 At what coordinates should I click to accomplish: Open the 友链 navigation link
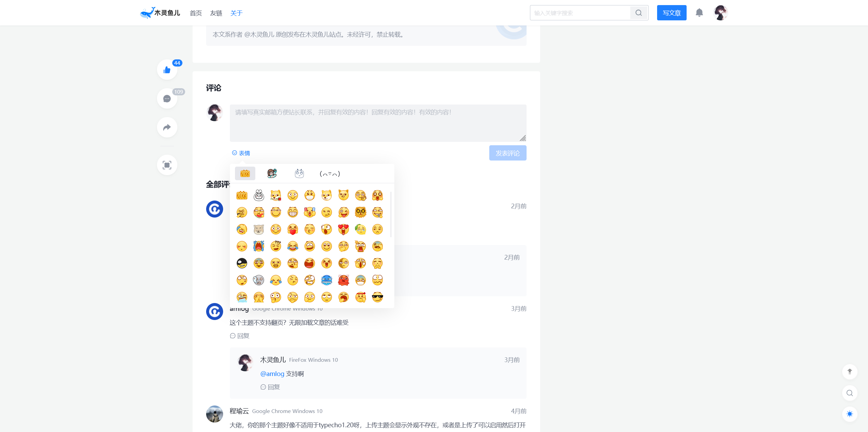point(216,13)
